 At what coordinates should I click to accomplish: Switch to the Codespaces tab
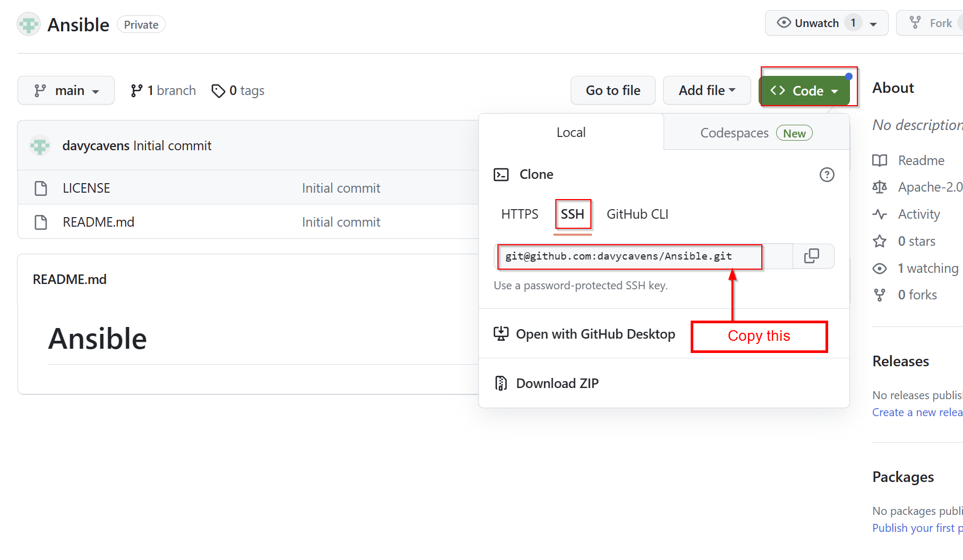[x=756, y=133]
